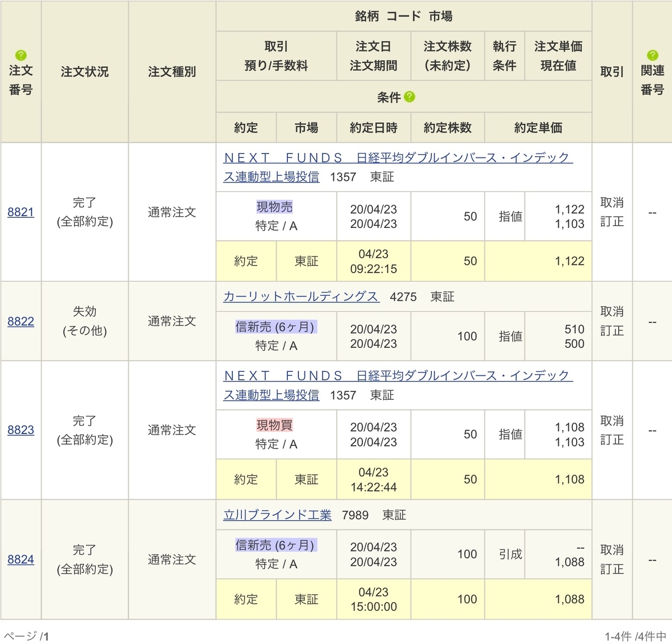Open order number 8821
The height and width of the screenshot is (644, 672).
click(x=21, y=212)
